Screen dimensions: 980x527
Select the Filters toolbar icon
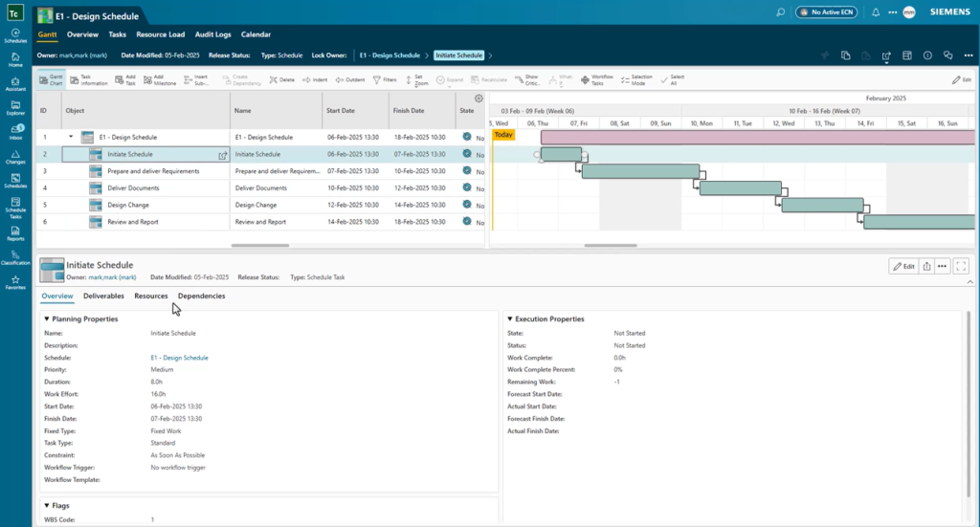(x=385, y=80)
